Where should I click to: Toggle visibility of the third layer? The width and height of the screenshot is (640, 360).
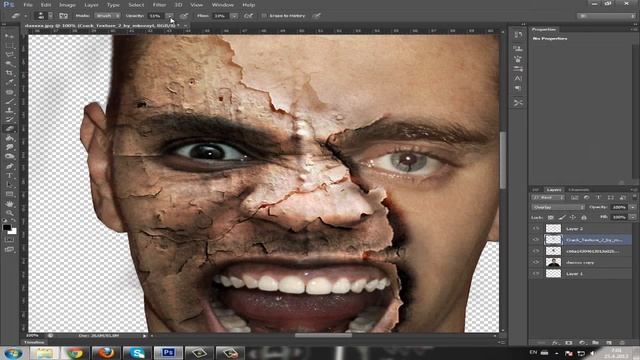[536, 251]
